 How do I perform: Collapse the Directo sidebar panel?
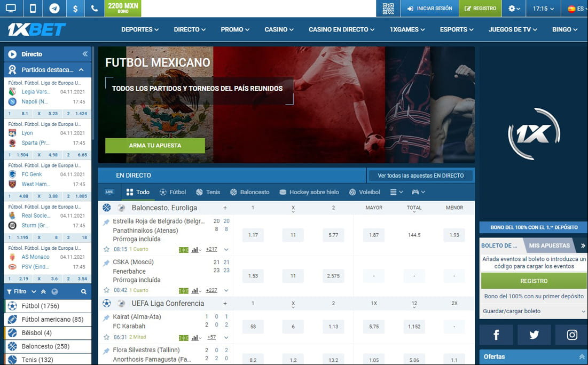(x=85, y=54)
